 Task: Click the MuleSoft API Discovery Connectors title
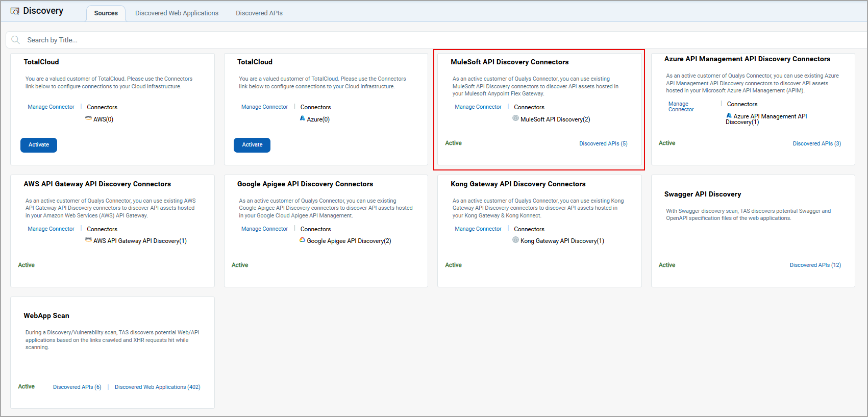coord(509,62)
